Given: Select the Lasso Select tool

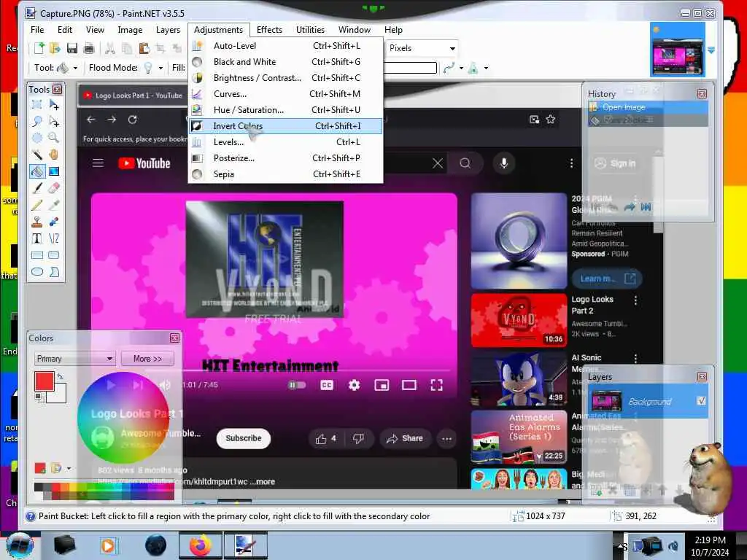Looking at the screenshot, I should click(36, 121).
